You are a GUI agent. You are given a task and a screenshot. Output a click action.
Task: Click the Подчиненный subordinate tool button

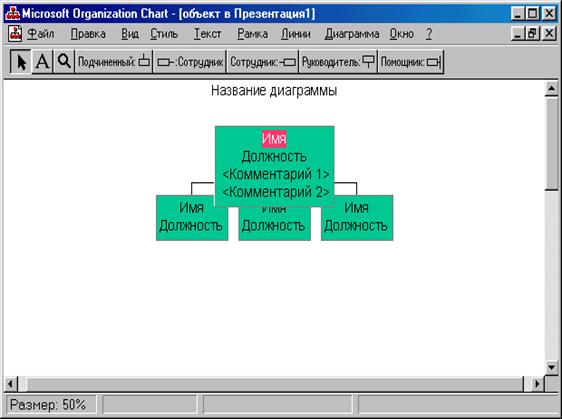click(x=114, y=62)
